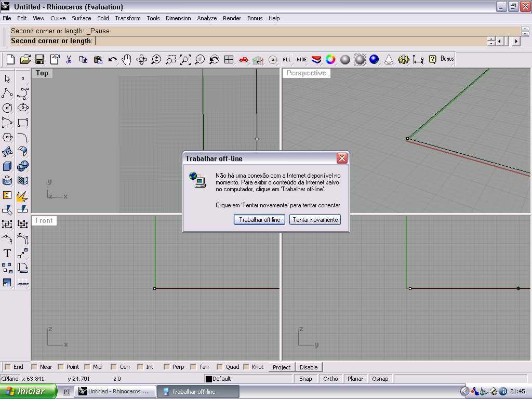The image size is (532, 399).
Task: Toggle the Mid snap checkbox
Action: point(87,367)
